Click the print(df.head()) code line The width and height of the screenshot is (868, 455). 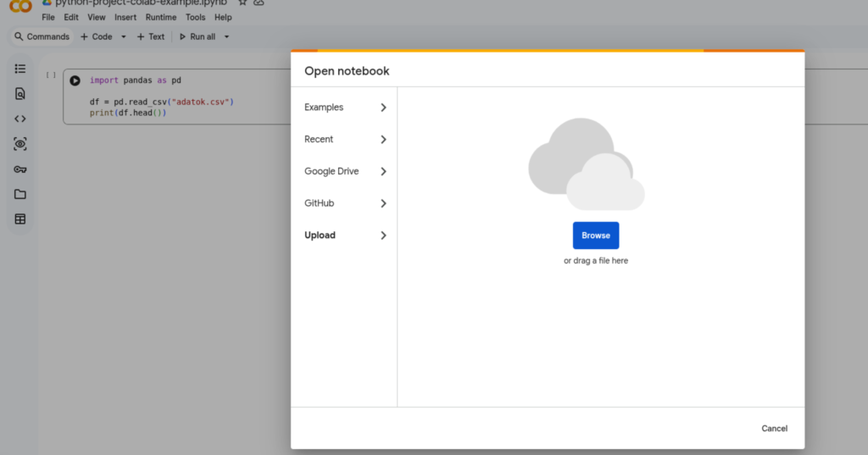click(x=128, y=113)
